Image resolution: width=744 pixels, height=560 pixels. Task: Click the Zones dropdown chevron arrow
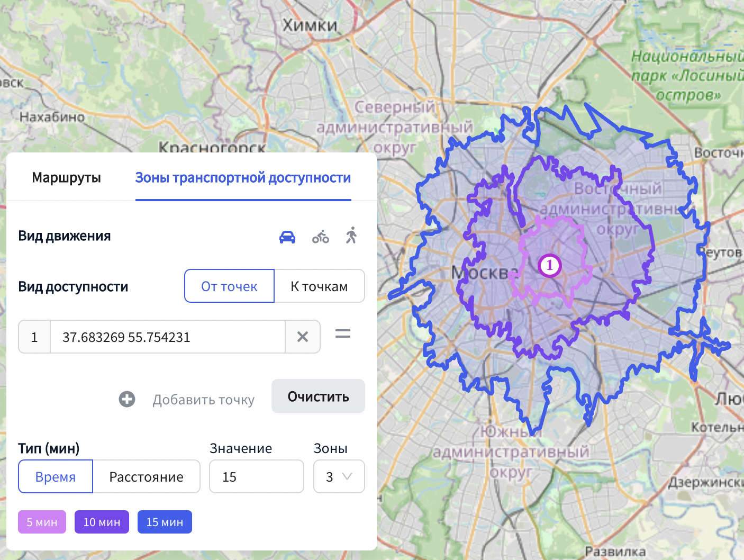pos(347,476)
